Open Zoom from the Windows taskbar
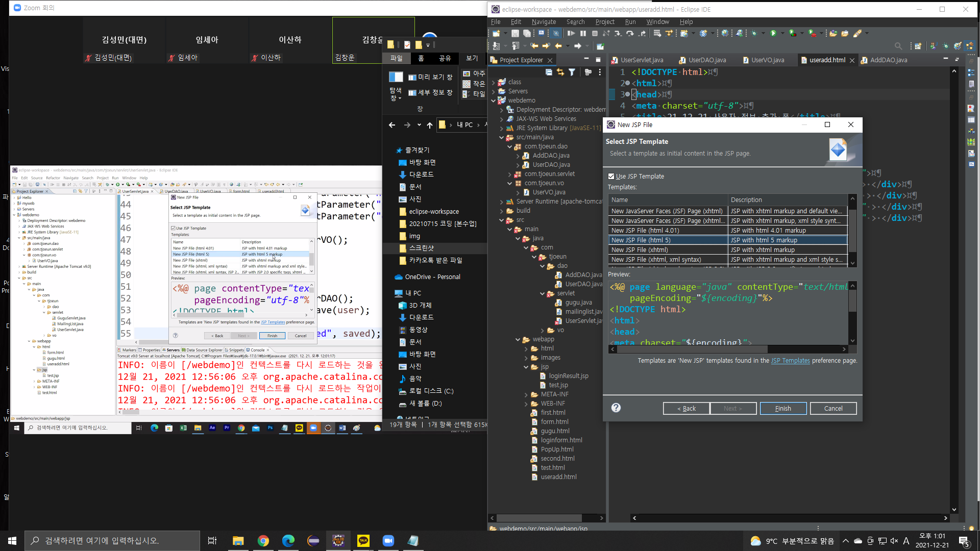This screenshot has width=980, height=551. click(388, 541)
